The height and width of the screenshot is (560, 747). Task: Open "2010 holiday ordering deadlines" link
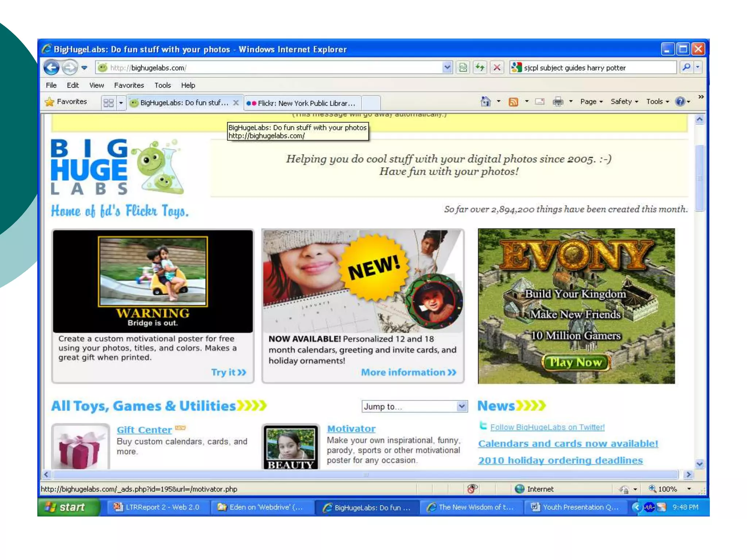(560, 460)
